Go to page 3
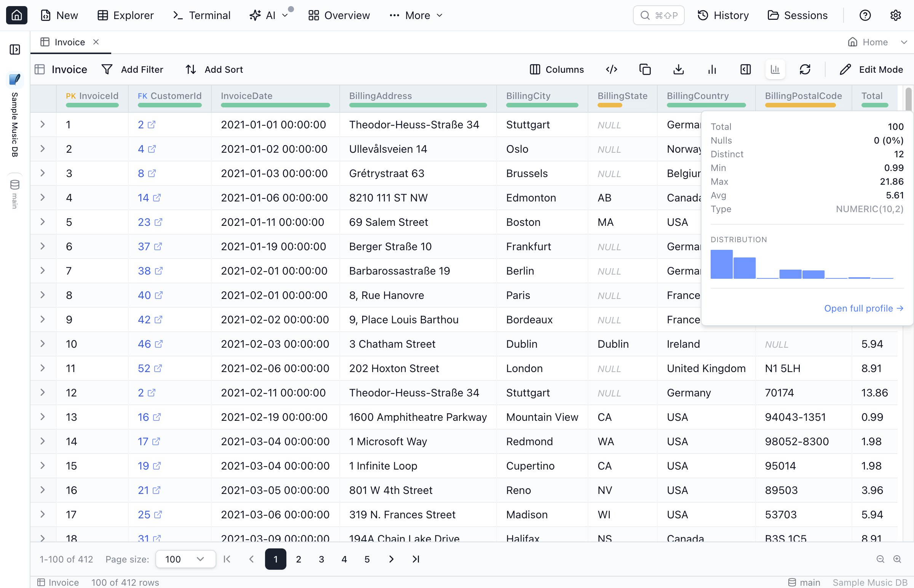 point(321,559)
